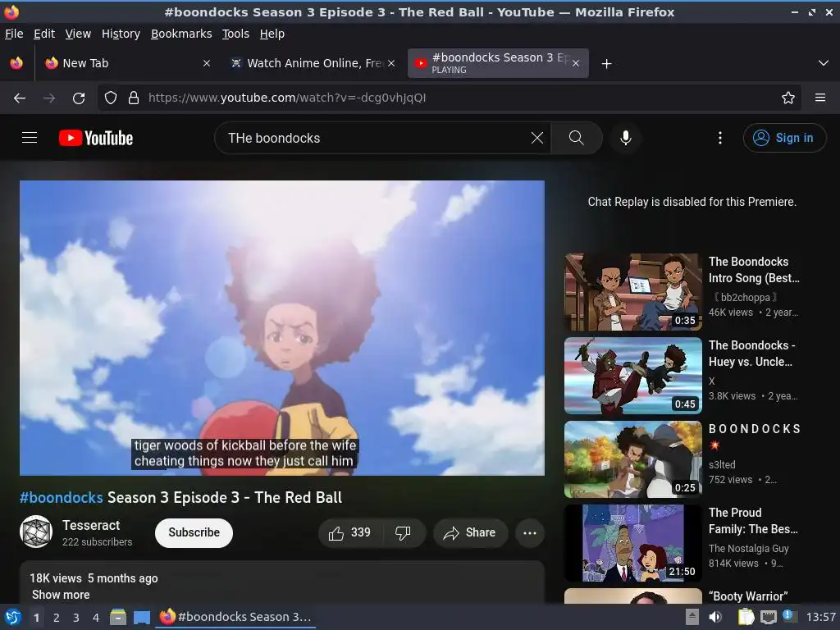840x630 pixels.
Task: Expand description with Show more
Action: coord(61,595)
